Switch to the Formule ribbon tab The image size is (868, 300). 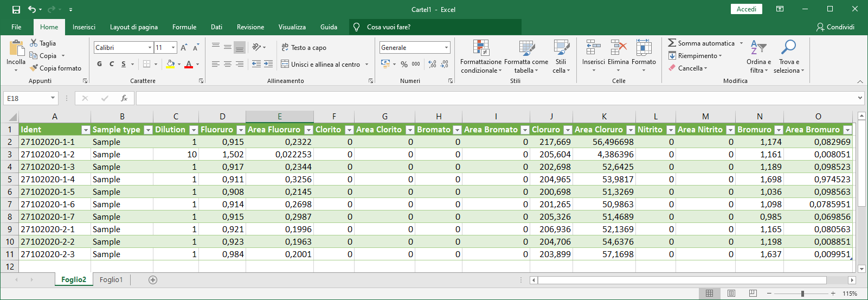[184, 27]
